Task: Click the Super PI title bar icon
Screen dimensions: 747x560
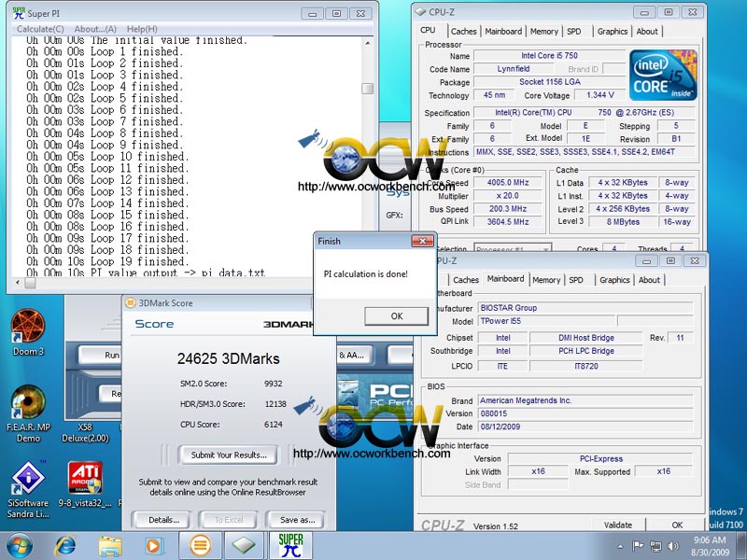Action: coord(19,13)
